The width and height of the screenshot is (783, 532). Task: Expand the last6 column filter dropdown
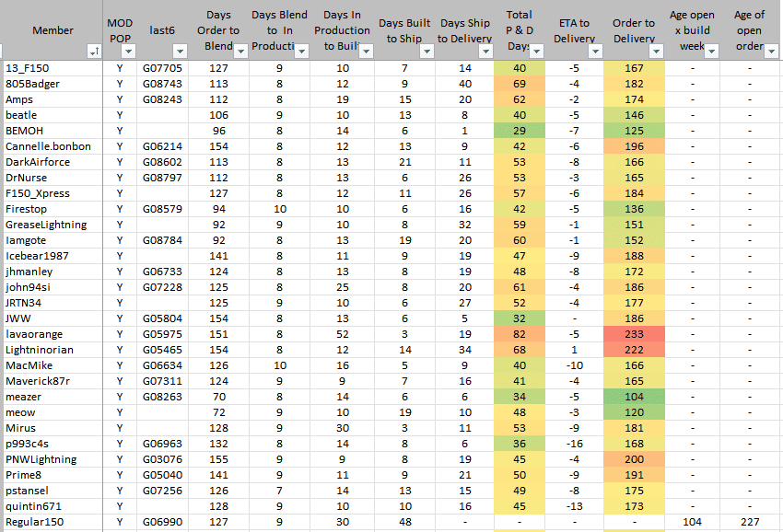181,52
